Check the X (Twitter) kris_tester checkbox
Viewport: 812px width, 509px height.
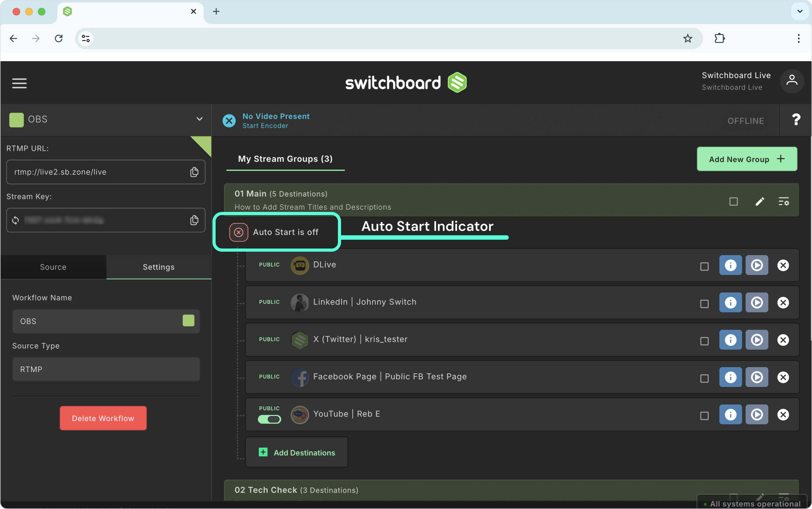(x=704, y=341)
